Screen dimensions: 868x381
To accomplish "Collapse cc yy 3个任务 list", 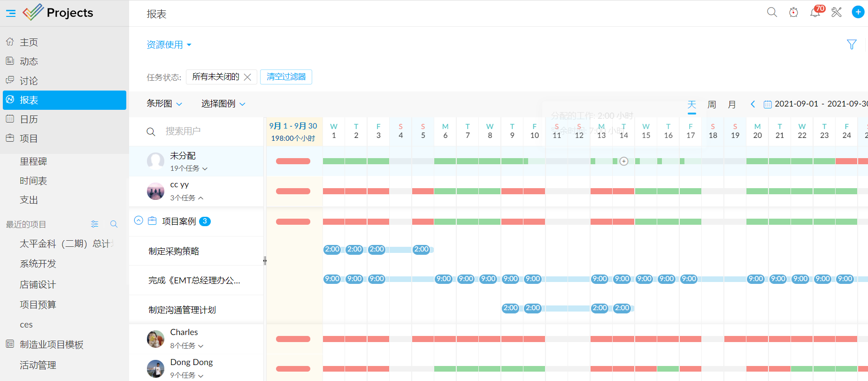I will [187, 198].
